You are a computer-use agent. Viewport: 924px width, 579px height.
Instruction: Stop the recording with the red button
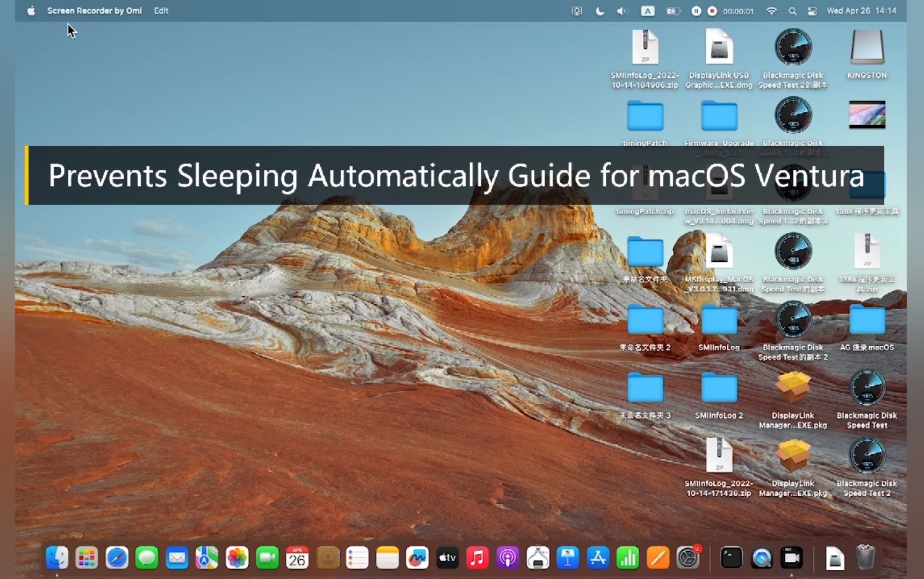coord(712,11)
